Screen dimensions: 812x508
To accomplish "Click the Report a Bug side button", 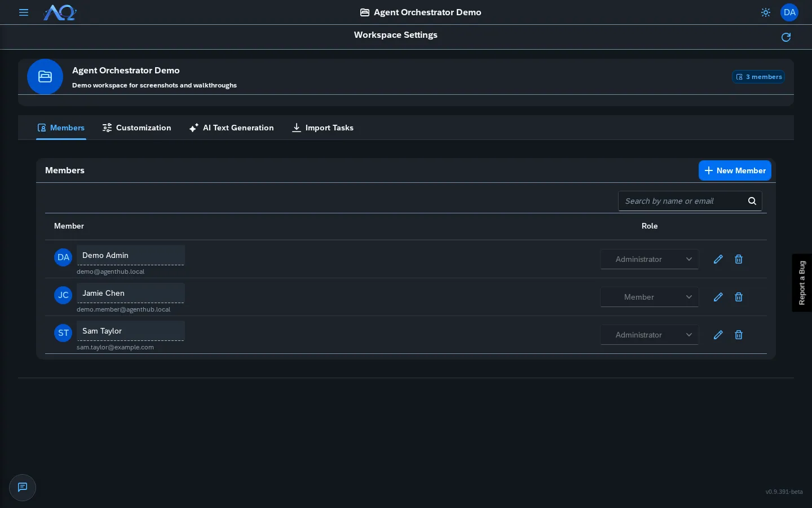I will point(802,283).
